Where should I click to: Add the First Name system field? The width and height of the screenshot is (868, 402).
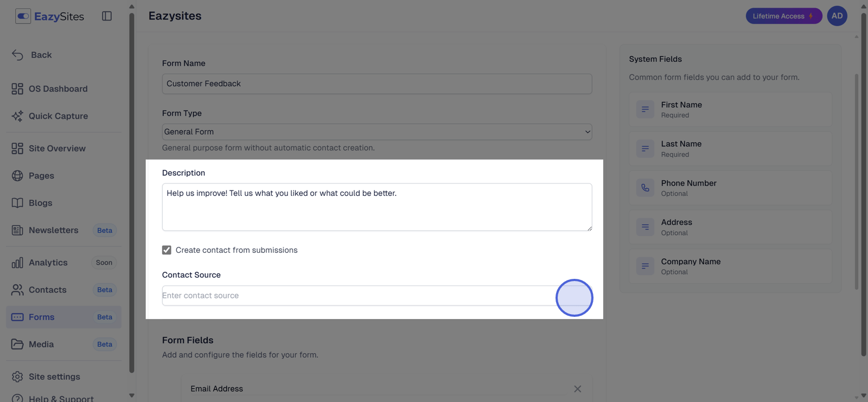pos(730,110)
